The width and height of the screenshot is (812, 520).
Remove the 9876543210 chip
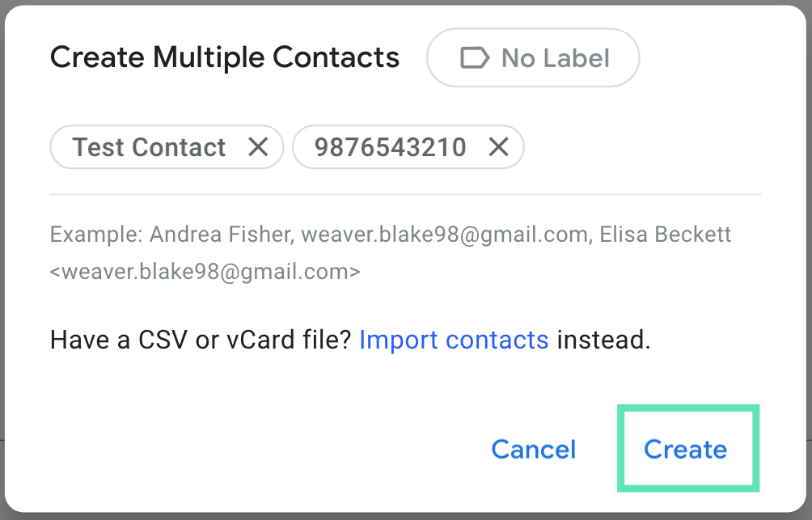coord(499,147)
